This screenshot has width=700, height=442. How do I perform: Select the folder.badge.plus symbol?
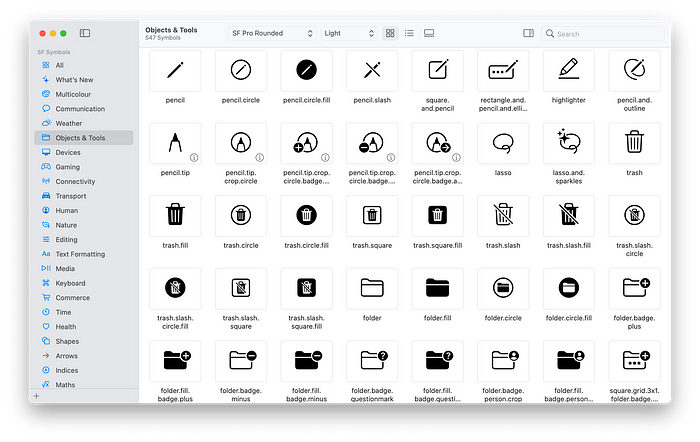point(634,289)
